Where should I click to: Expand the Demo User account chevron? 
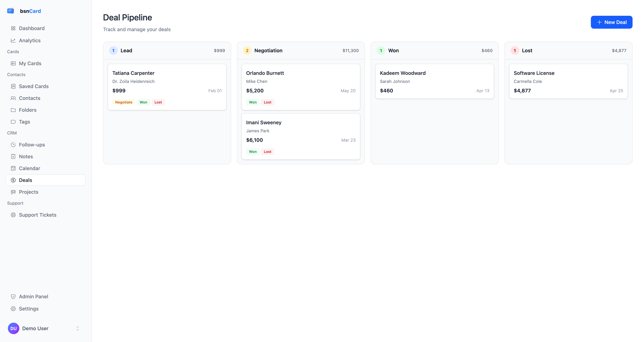[77, 329]
